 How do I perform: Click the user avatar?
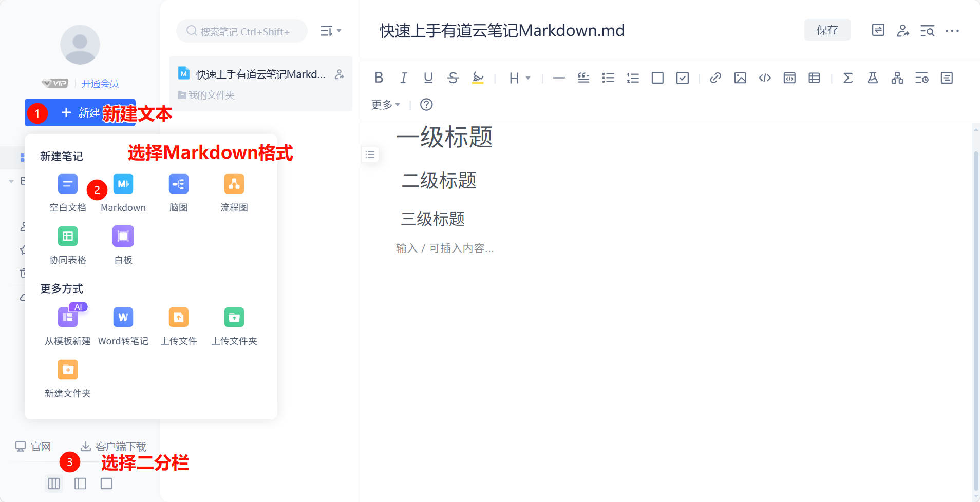(80, 45)
